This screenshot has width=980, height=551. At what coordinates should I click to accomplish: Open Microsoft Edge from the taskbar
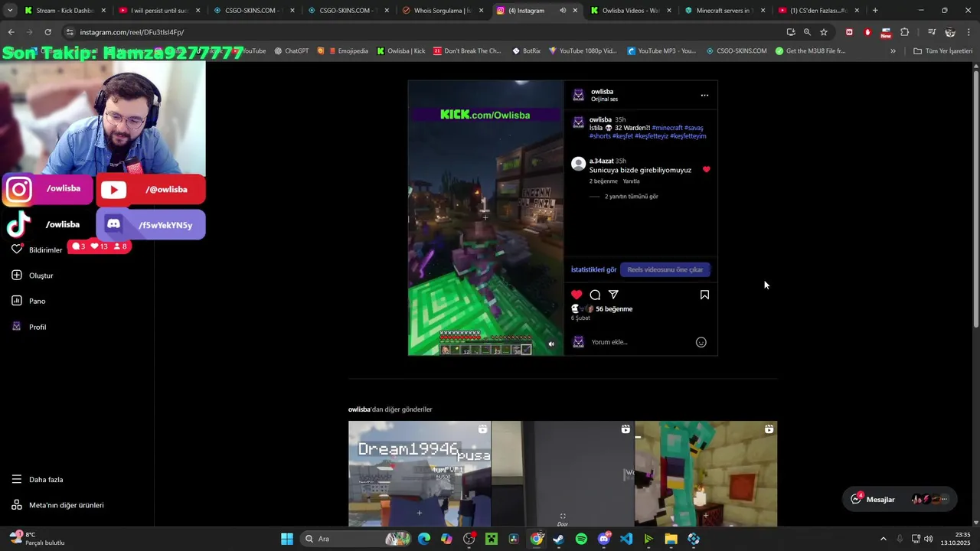(x=424, y=539)
